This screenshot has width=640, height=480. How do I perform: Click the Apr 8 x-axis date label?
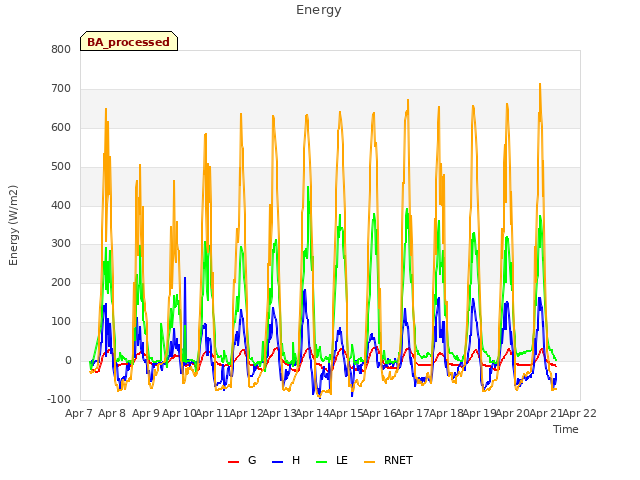coord(112,413)
